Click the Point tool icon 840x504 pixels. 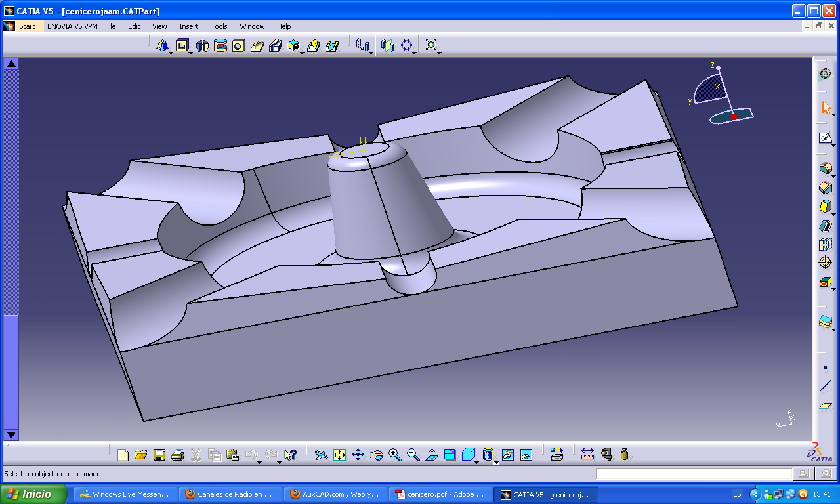coord(826,368)
